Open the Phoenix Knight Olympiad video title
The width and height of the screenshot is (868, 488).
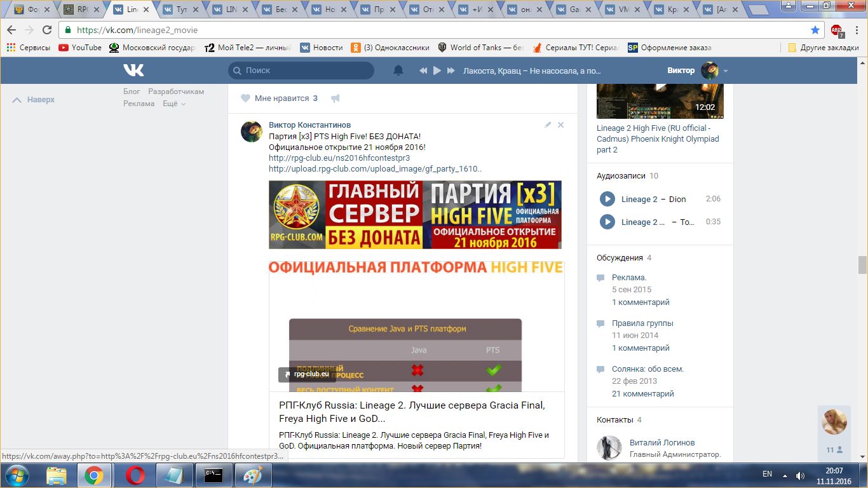coord(658,139)
